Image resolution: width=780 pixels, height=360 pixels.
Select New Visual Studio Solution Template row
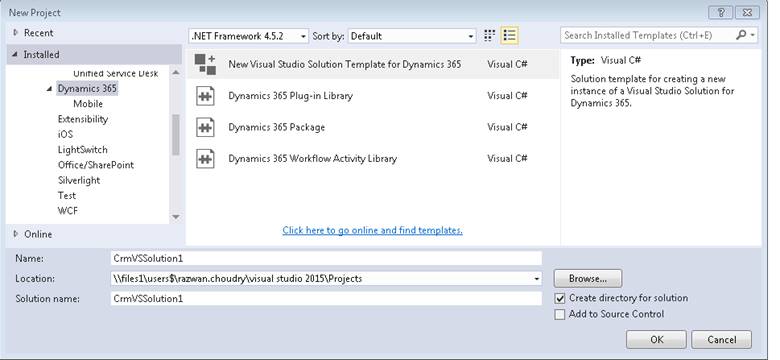pyautogui.click(x=373, y=64)
